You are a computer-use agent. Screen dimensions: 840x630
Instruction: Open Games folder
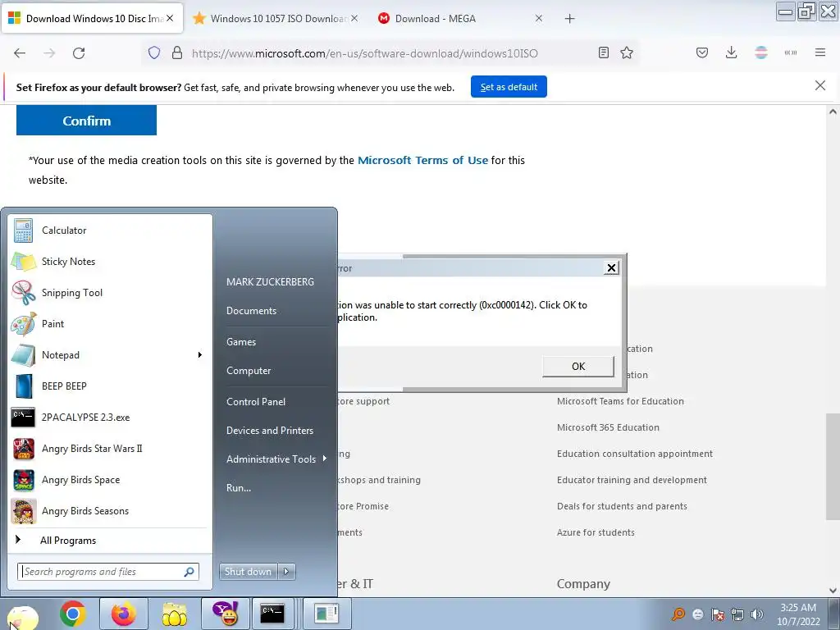pos(241,342)
